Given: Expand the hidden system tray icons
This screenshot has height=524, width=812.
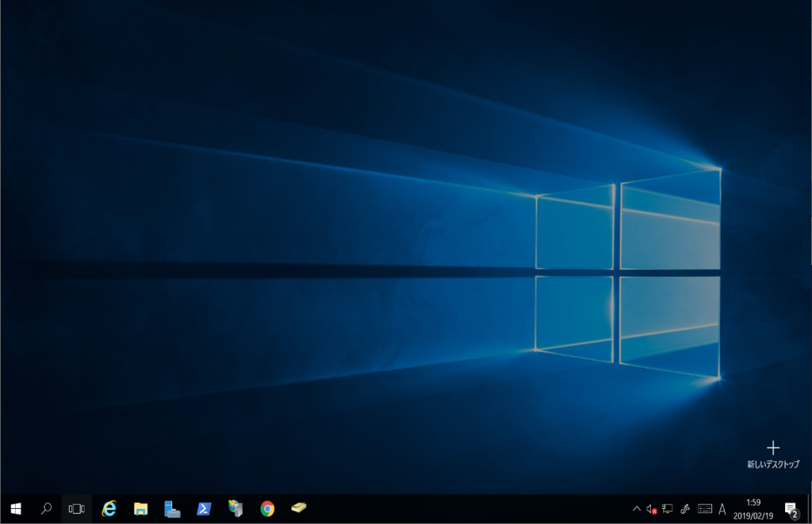Looking at the screenshot, I should 637,509.
